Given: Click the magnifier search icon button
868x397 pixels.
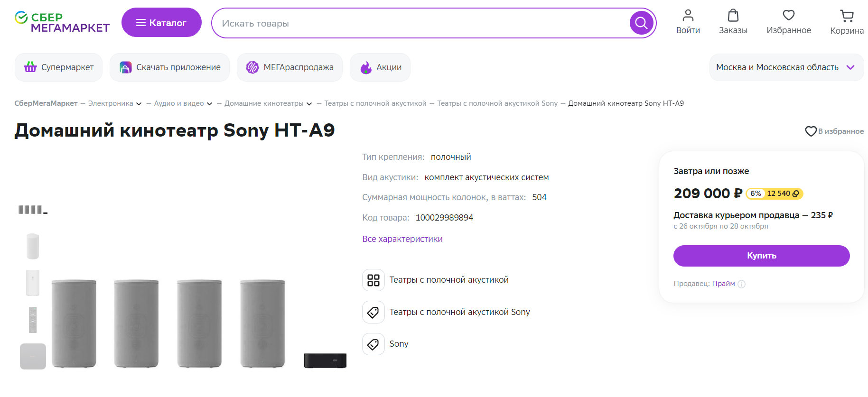Looking at the screenshot, I should click(x=641, y=23).
